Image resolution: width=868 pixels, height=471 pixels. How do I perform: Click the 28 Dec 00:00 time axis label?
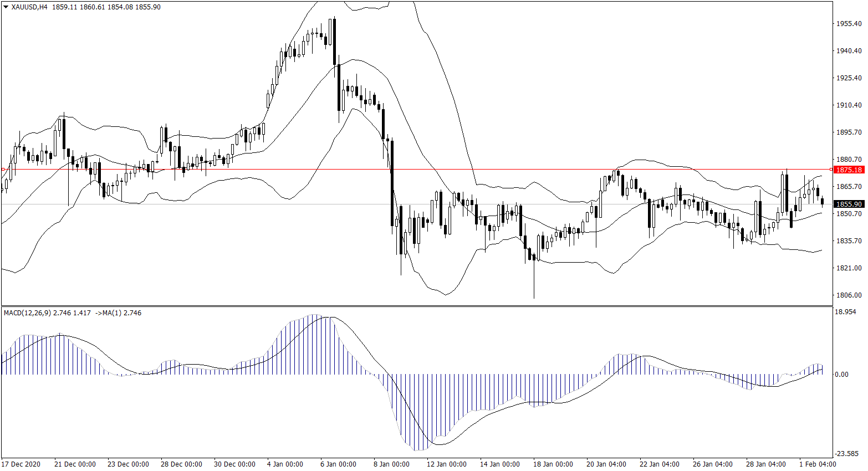(x=181, y=464)
